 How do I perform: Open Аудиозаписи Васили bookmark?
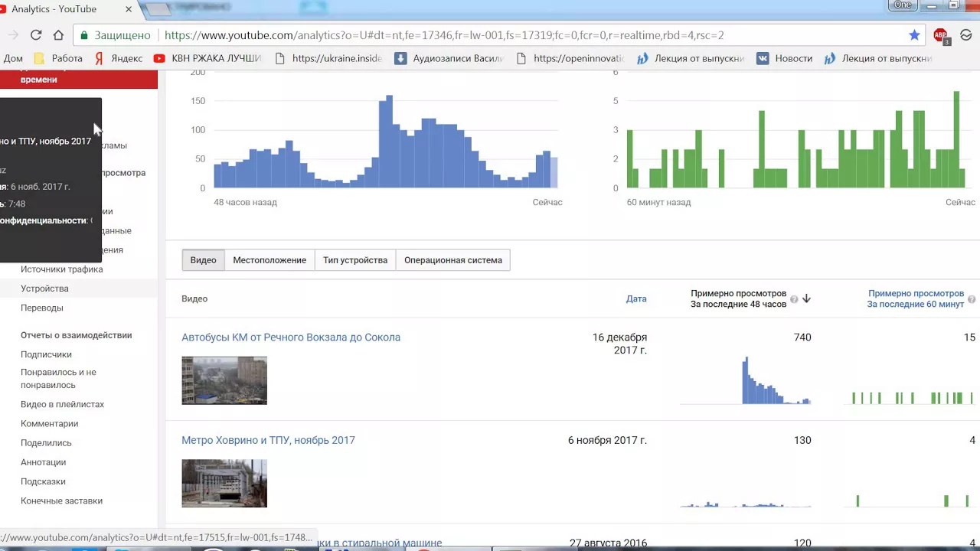449,58
